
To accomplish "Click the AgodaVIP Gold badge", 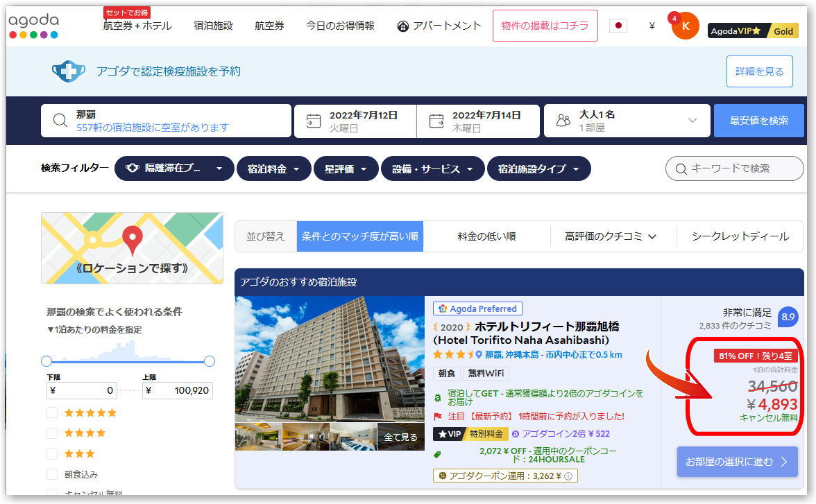I will 753,31.
